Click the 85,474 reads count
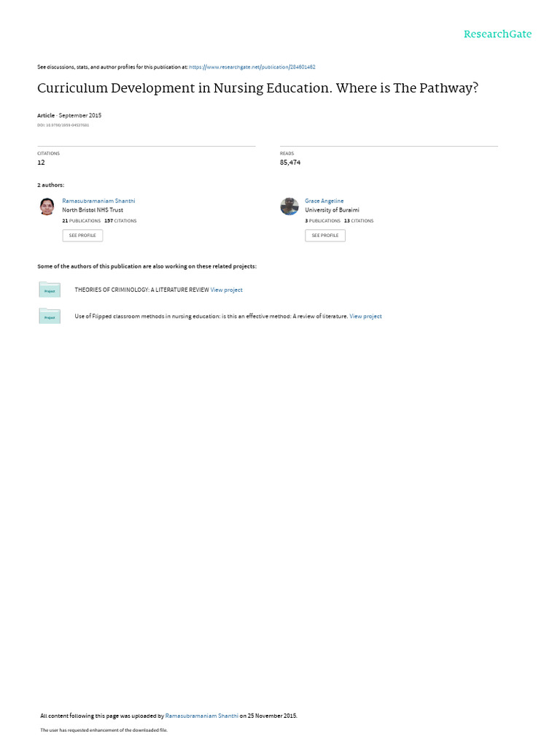 pos(290,163)
